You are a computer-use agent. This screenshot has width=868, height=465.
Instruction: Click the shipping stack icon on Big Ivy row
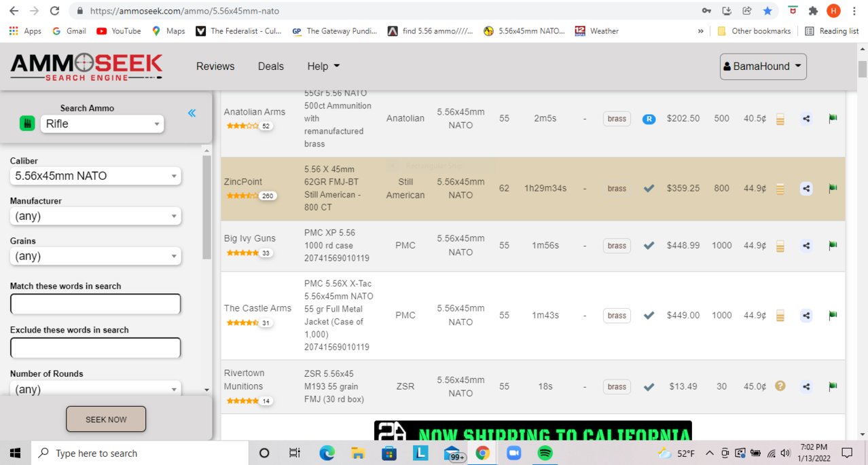click(x=780, y=246)
